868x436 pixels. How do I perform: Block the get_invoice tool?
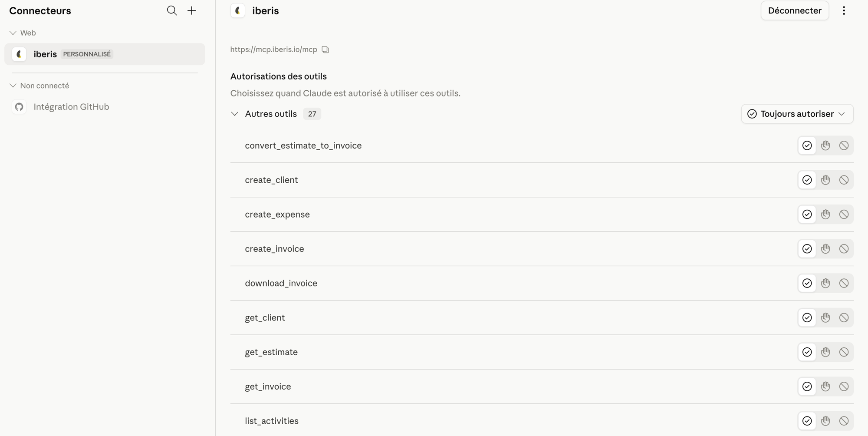[x=844, y=386]
